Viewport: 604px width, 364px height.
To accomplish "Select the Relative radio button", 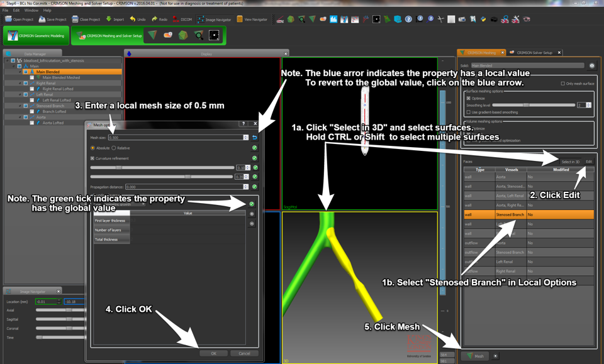I will tap(114, 148).
